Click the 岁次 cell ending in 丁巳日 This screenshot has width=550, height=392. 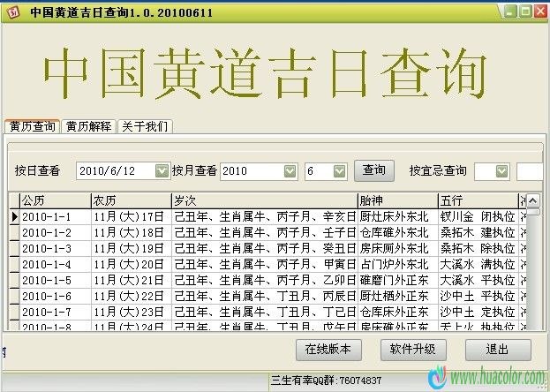coord(265,312)
